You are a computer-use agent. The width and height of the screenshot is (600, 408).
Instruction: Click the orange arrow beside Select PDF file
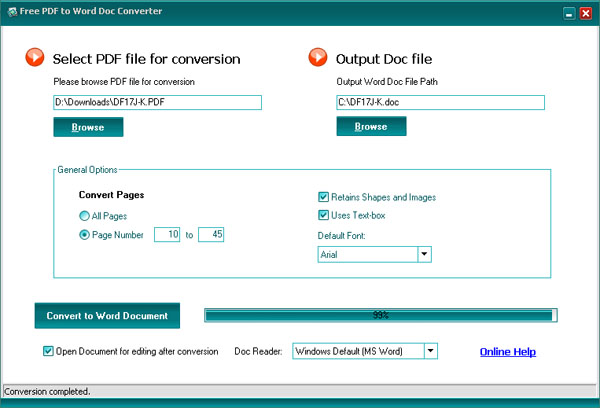pyautogui.click(x=33, y=58)
